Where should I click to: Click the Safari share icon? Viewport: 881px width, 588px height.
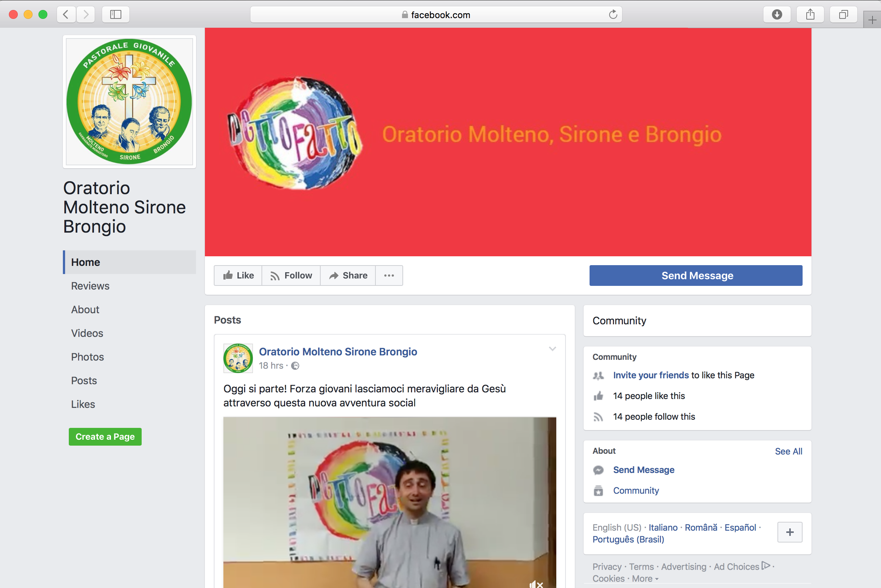point(810,15)
